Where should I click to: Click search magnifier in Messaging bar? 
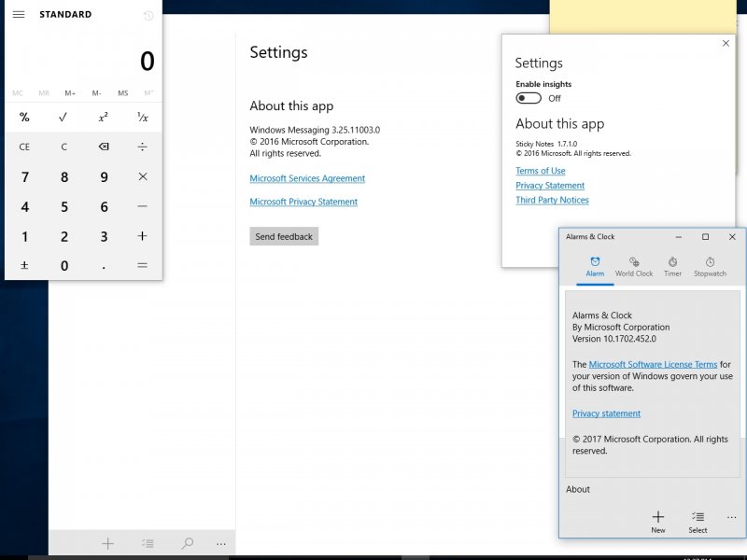[x=188, y=543]
